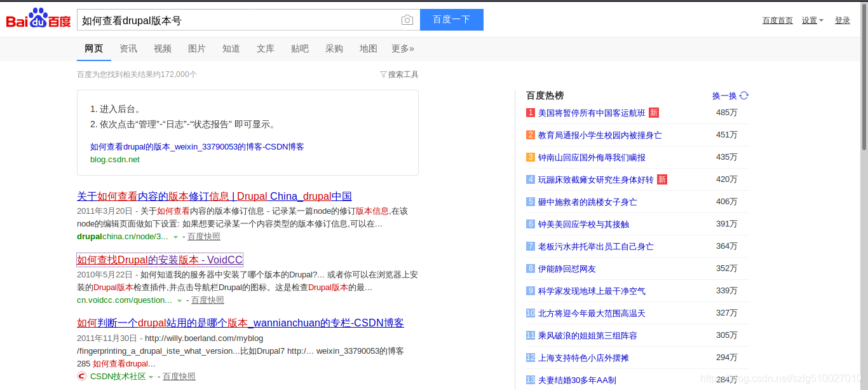Open hot topic 老板污水井托举出员工自己身亡
Image resolution: width=868 pixels, height=390 pixels.
coord(596,246)
